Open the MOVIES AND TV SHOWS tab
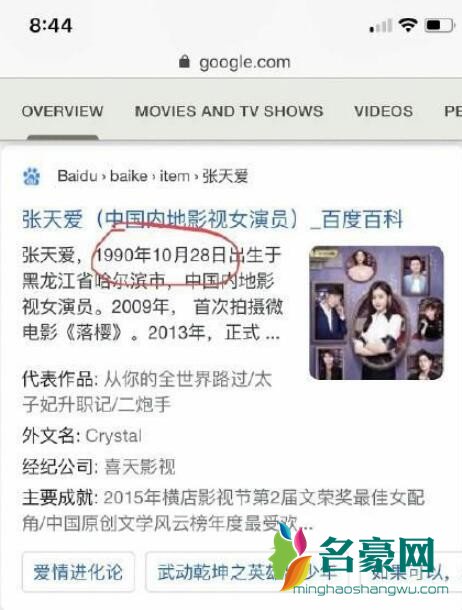 pos(229,111)
